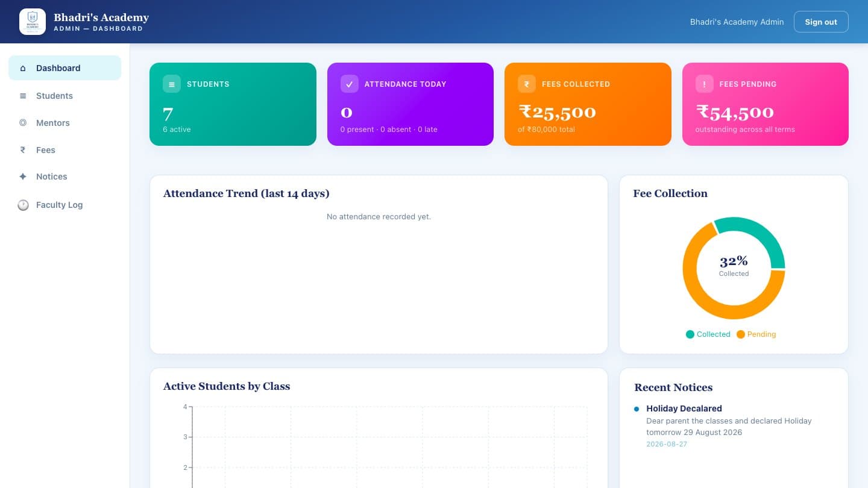This screenshot has width=868, height=488.
Task: Click the home icon beside Dashboard
Action: (x=23, y=68)
